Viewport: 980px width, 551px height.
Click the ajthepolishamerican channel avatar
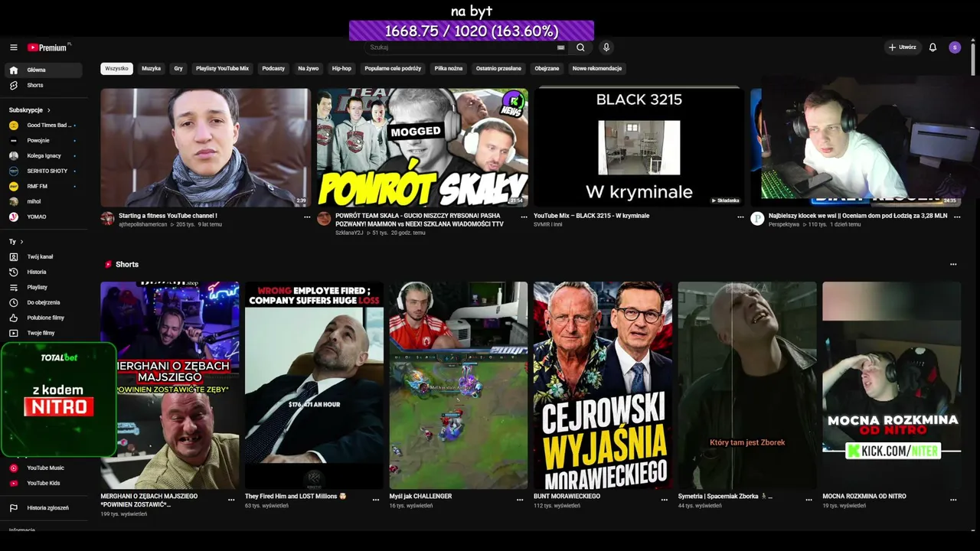pyautogui.click(x=107, y=219)
